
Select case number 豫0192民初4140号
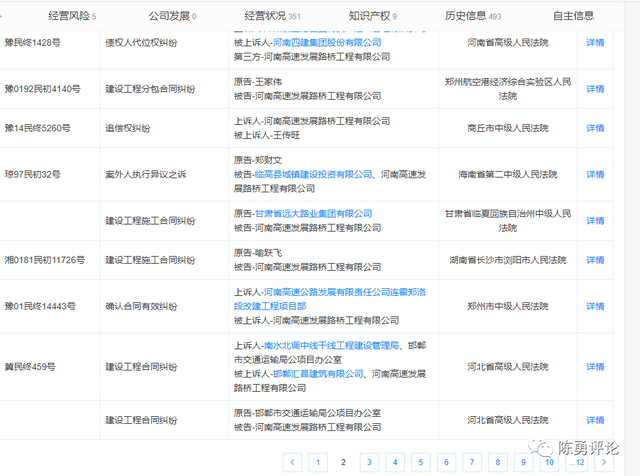point(43,89)
